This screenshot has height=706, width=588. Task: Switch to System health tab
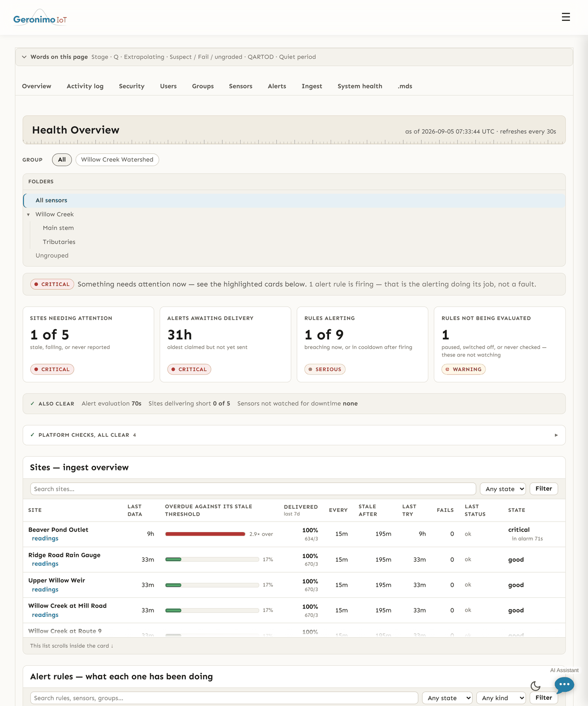(360, 86)
